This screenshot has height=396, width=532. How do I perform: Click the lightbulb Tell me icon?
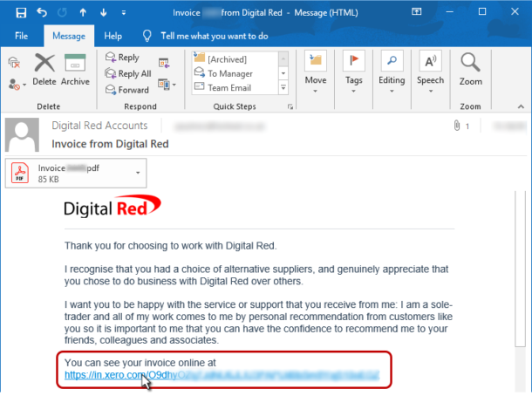(147, 36)
